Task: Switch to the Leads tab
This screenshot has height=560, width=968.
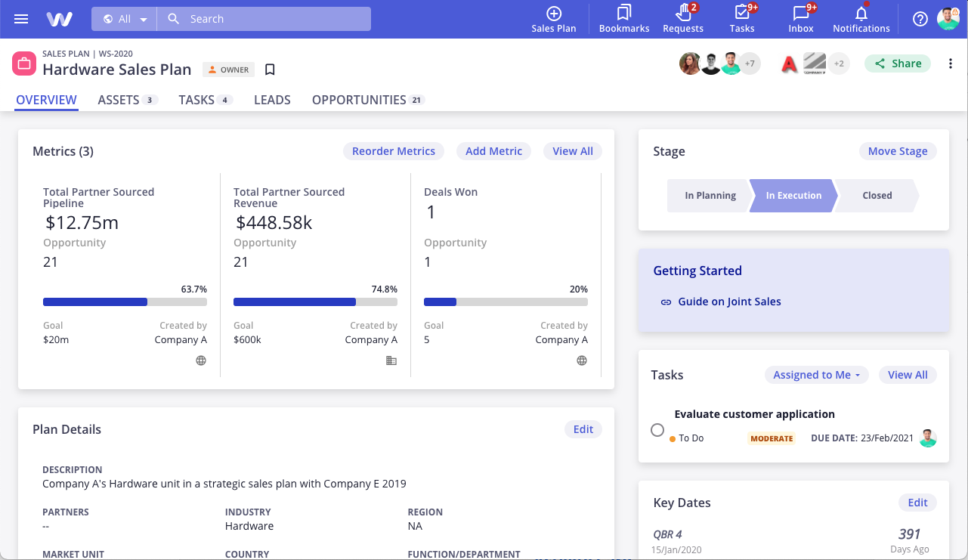Action: [x=272, y=100]
